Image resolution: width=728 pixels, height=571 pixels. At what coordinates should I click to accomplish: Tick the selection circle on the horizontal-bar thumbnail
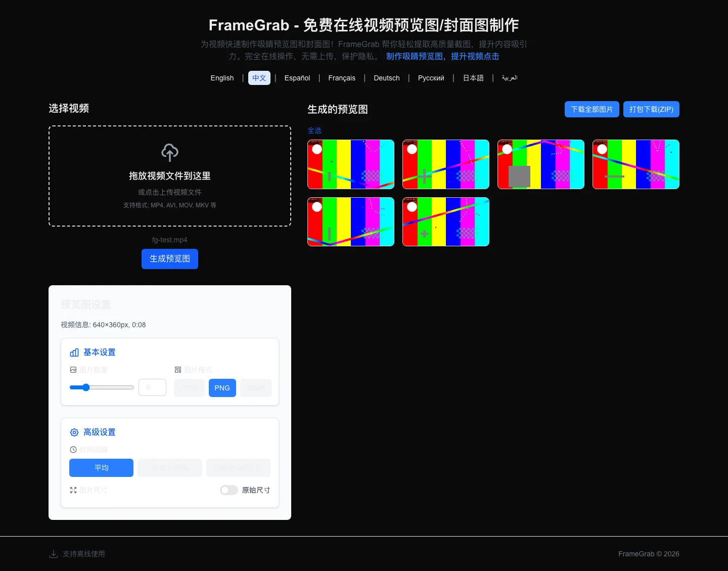[602, 149]
